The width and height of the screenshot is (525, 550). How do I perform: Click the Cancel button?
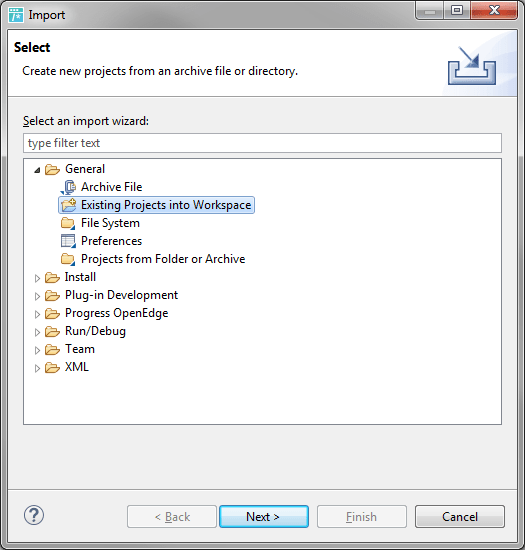pos(460,516)
